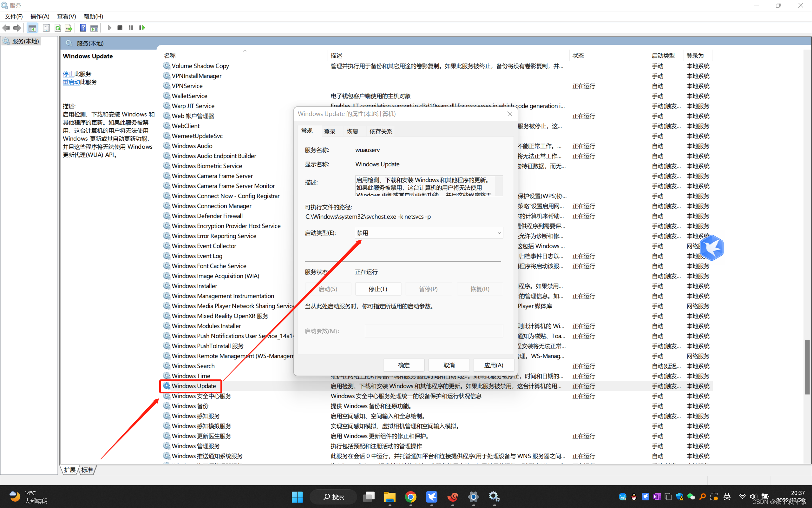Screen dimensions: 812x508
Task: Click the Start Service play icon
Action: tap(109, 28)
